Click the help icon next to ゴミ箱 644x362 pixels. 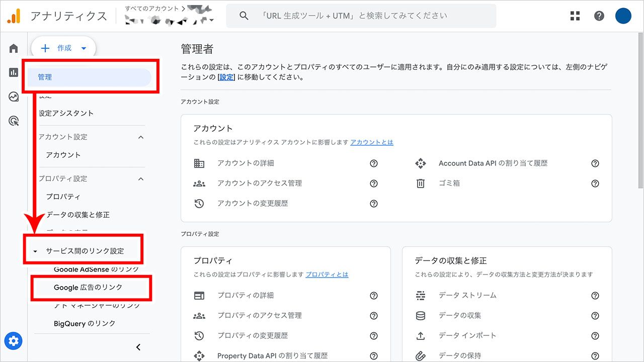[x=595, y=183]
